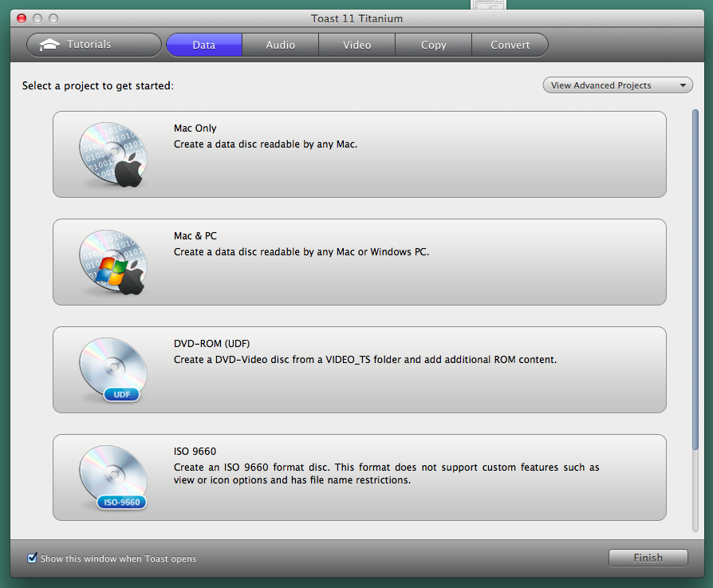Viewport: 713px width, 588px height.
Task: Switch to the Audio tab
Action: 281,45
